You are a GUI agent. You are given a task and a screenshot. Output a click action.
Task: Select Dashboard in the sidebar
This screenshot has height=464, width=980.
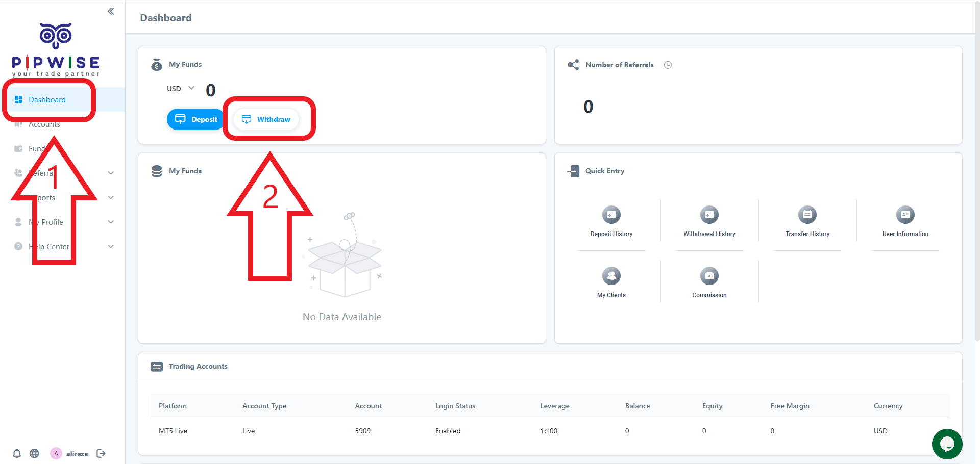coord(47,100)
